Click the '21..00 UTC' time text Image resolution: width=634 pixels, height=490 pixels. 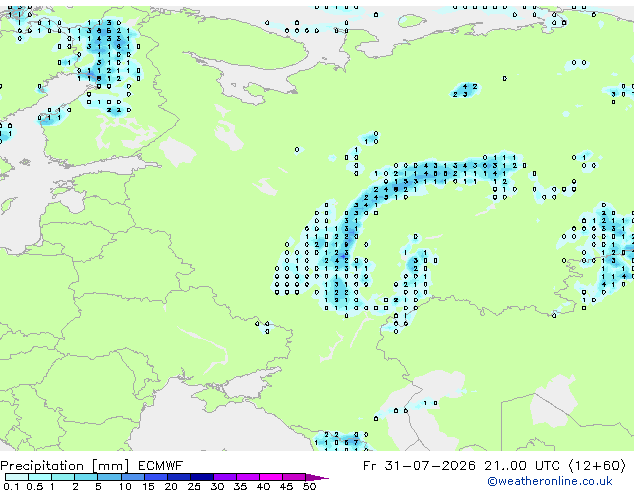point(522,466)
